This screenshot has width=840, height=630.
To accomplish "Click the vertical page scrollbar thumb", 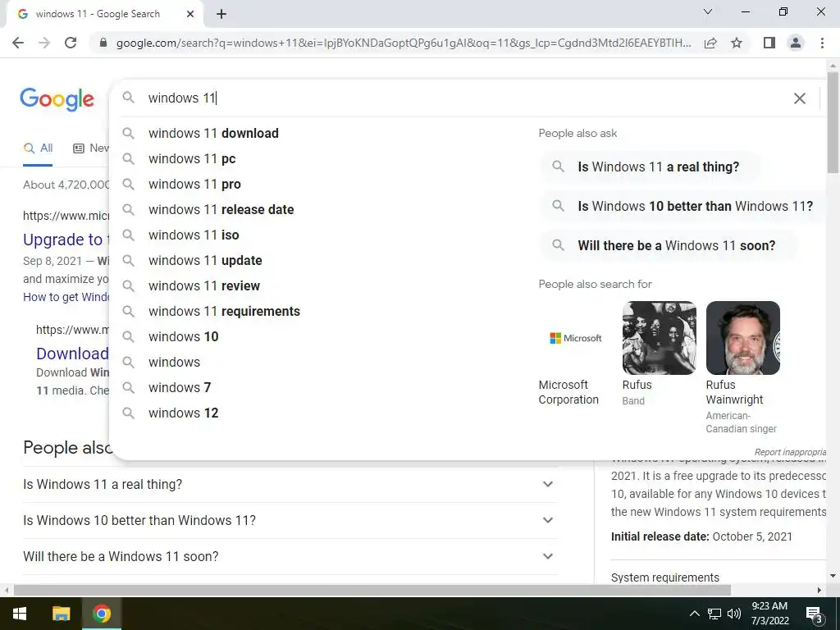I will point(833,123).
